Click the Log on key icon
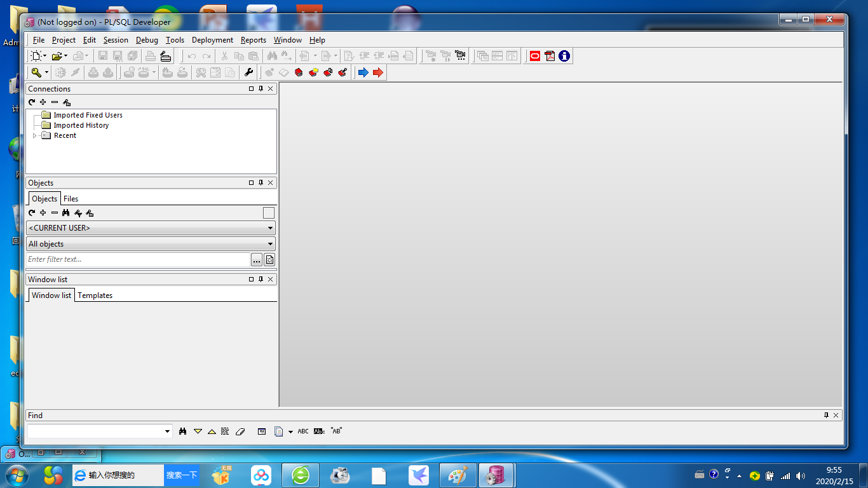 pyautogui.click(x=36, y=72)
